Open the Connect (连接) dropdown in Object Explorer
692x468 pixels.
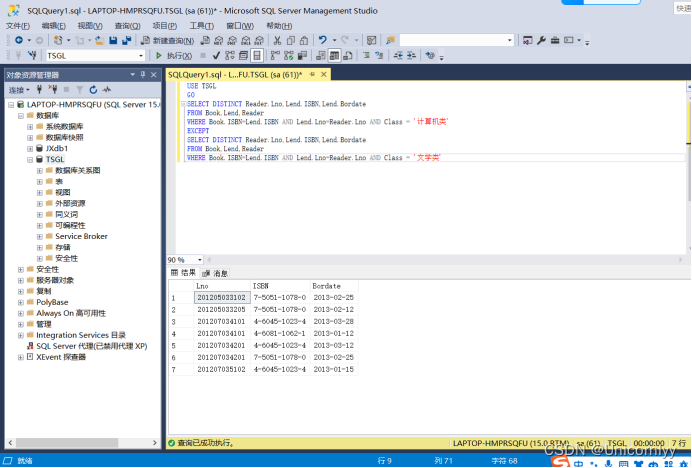pos(19,90)
